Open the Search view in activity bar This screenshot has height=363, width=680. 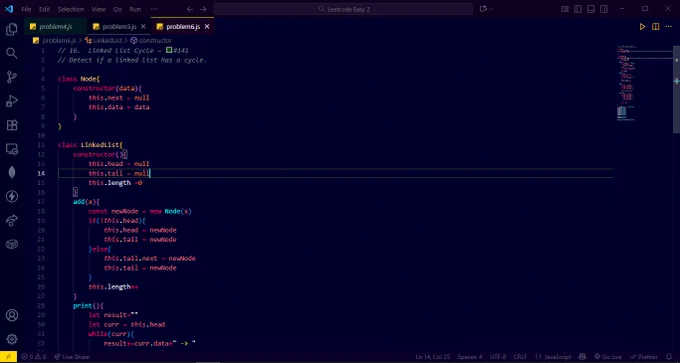point(12,53)
